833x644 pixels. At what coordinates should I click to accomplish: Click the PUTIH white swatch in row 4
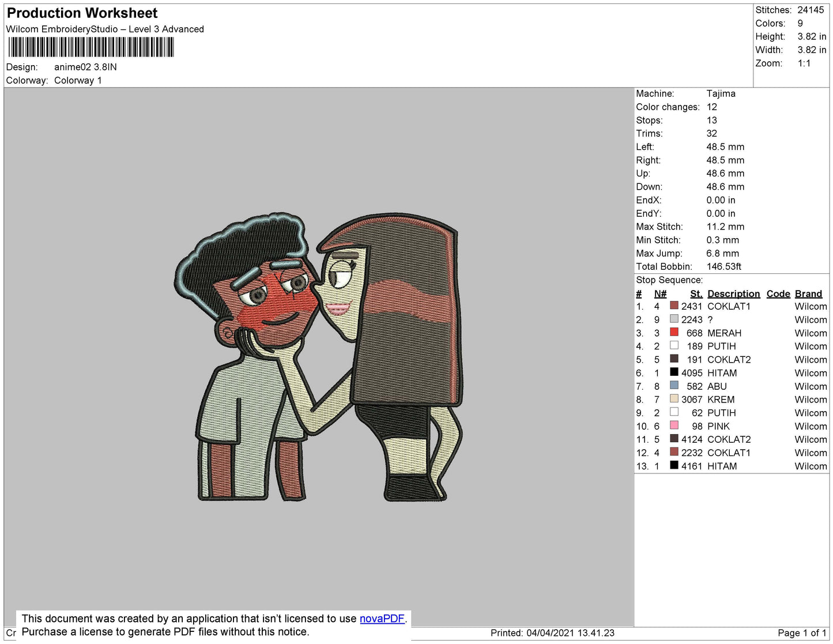pyautogui.click(x=674, y=345)
